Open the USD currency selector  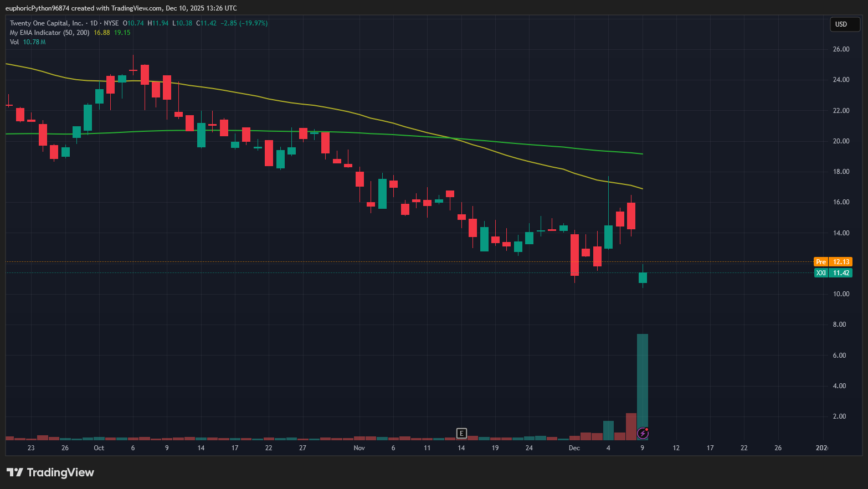click(844, 24)
